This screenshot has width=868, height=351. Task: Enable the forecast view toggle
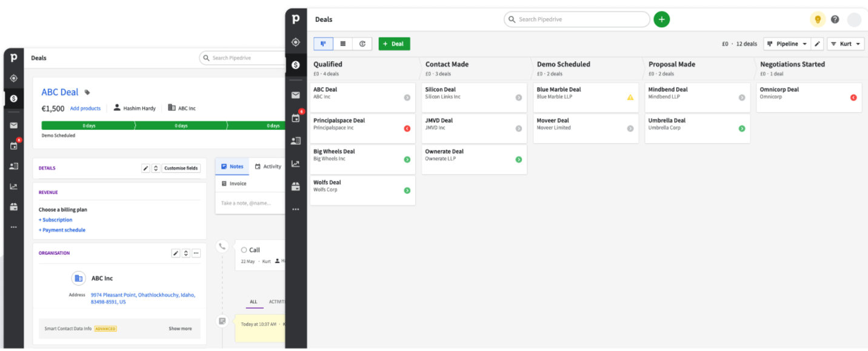point(362,43)
